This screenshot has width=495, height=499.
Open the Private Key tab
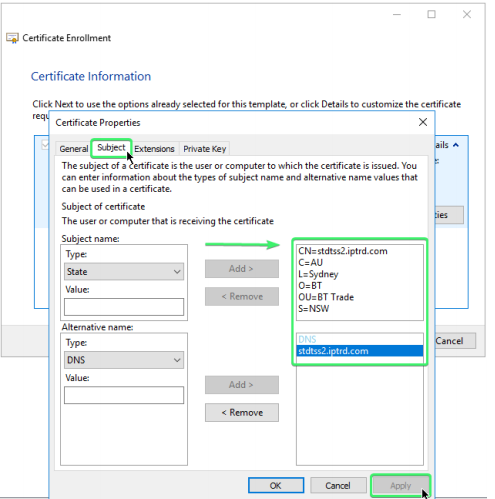(x=205, y=149)
